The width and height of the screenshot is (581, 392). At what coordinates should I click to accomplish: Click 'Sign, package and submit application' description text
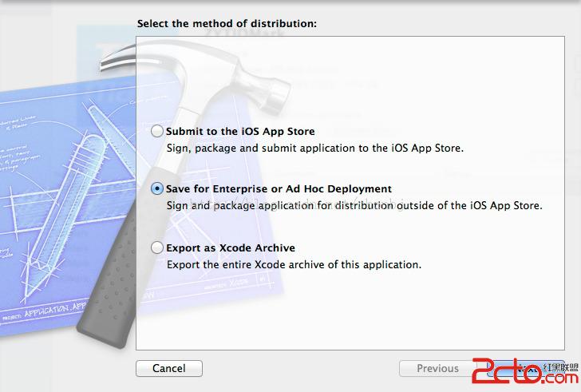pos(315,148)
